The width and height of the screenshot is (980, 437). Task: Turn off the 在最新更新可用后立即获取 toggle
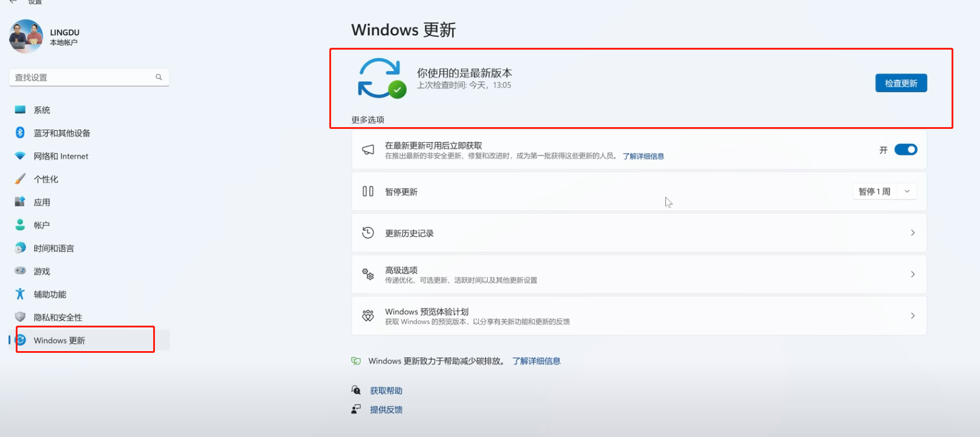coord(906,149)
